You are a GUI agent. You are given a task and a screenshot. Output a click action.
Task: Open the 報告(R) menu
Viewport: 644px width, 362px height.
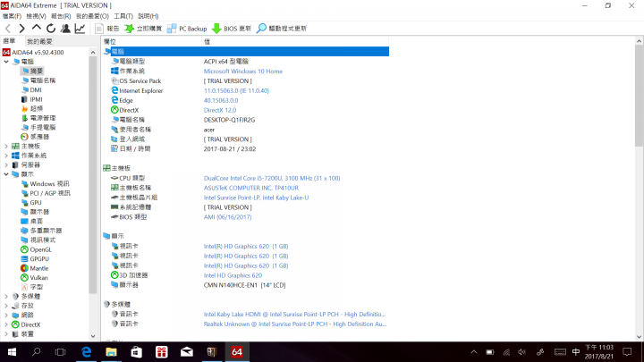pos(61,16)
